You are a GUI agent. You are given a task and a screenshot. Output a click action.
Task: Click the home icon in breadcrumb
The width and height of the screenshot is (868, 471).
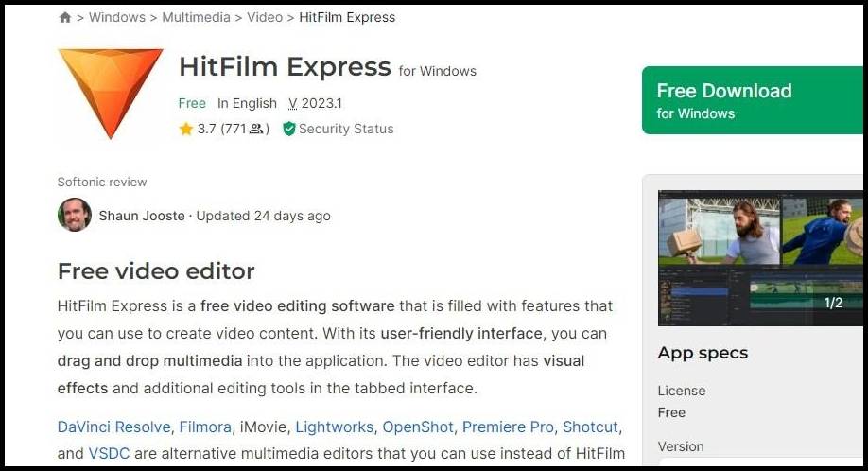pos(64,18)
